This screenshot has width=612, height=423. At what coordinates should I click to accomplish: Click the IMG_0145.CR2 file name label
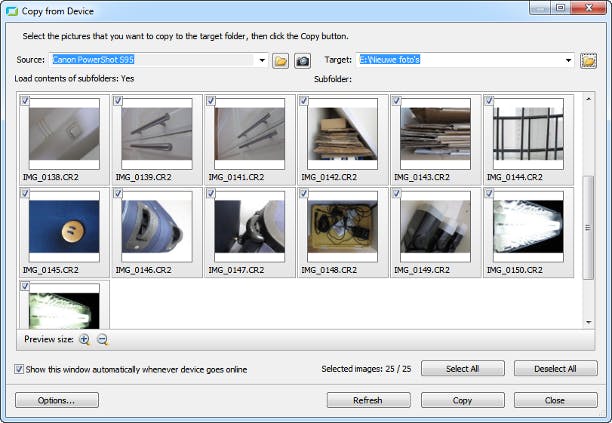(51, 270)
